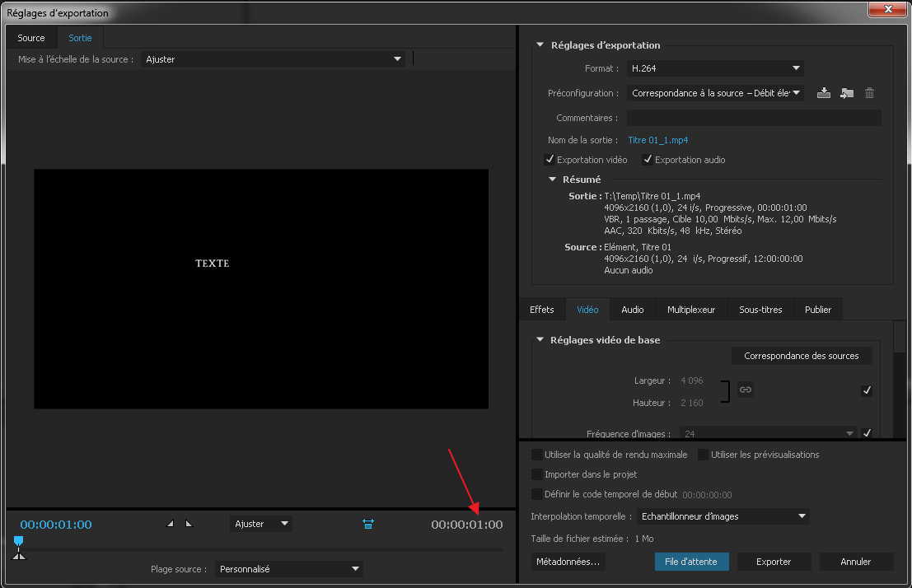912x588 pixels.
Task: Enable Utiliser la qualité de rendu maximale
Action: [x=537, y=455]
